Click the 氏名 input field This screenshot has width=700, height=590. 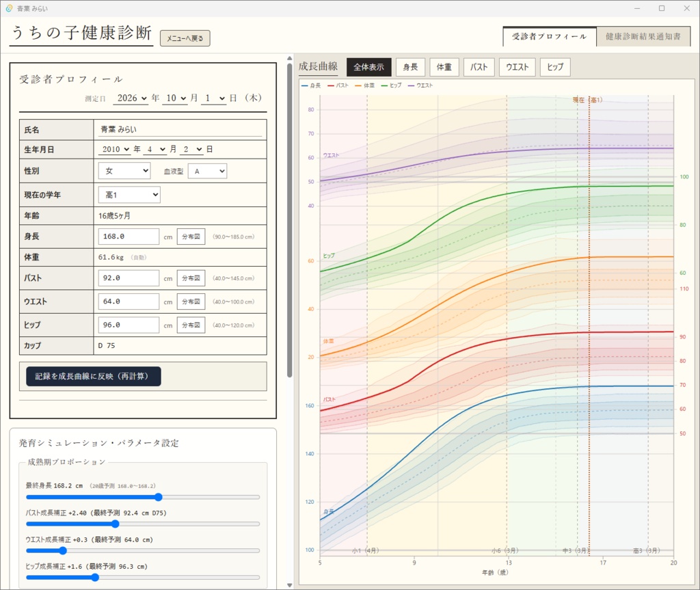point(180,129)
